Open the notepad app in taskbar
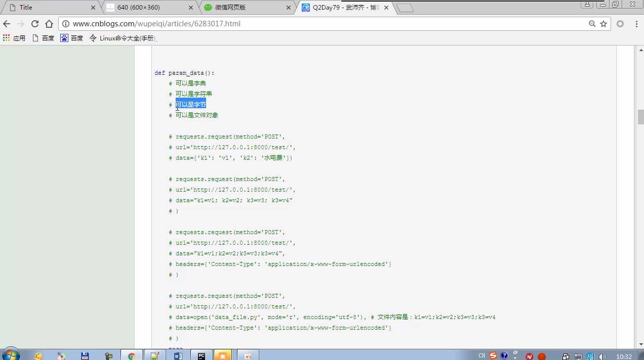644x360 pixels. (154, 356)
